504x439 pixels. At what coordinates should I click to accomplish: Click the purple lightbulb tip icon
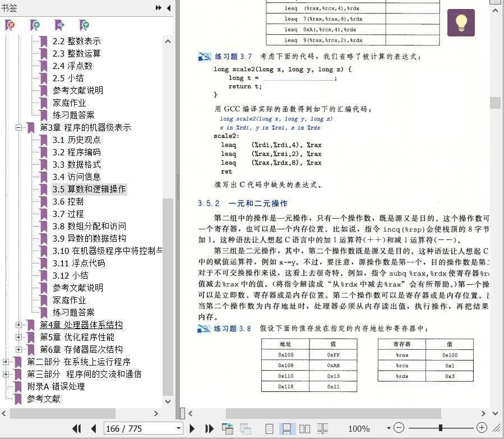coord(461,22)
